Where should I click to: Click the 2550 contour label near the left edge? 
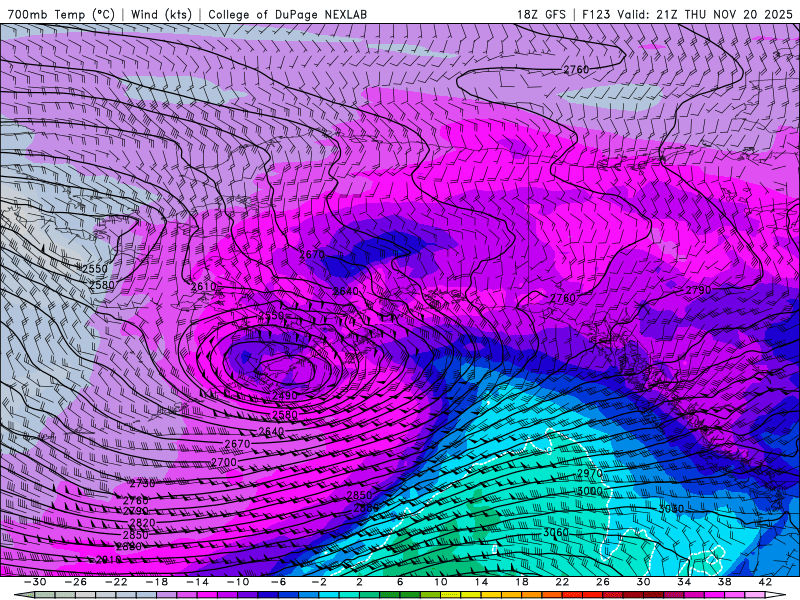click(x=95, y=268)
